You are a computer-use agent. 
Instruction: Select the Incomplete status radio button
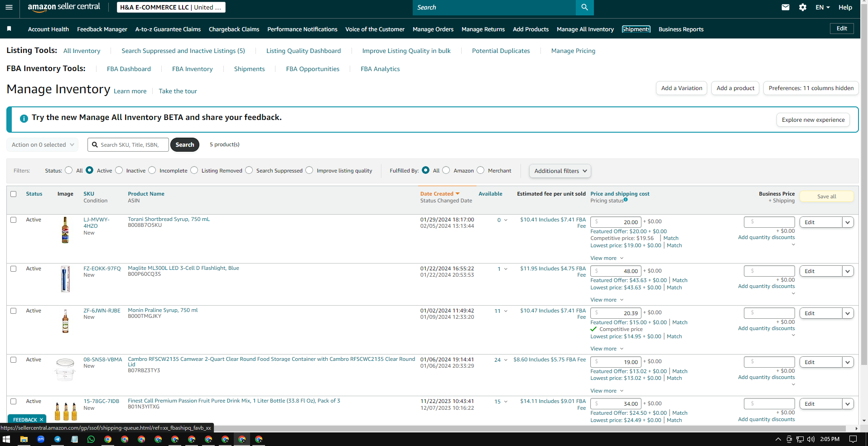click(152, 170)
